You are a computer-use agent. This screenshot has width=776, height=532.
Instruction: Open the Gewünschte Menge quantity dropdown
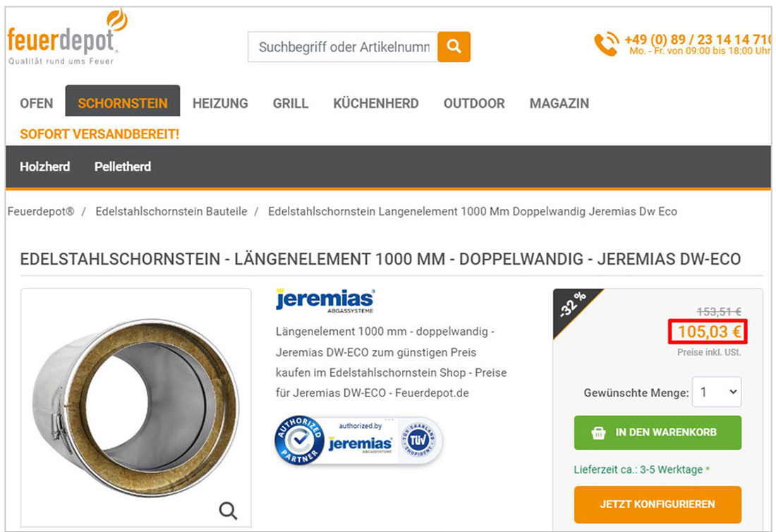click(717, 392)
